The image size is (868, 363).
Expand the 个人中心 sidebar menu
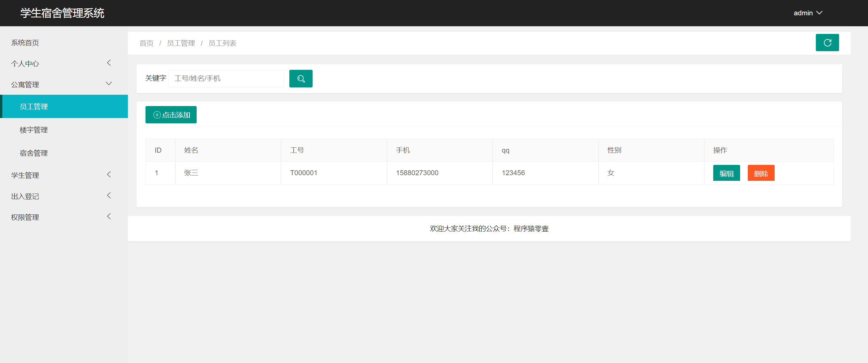click(x=61, y=63)
